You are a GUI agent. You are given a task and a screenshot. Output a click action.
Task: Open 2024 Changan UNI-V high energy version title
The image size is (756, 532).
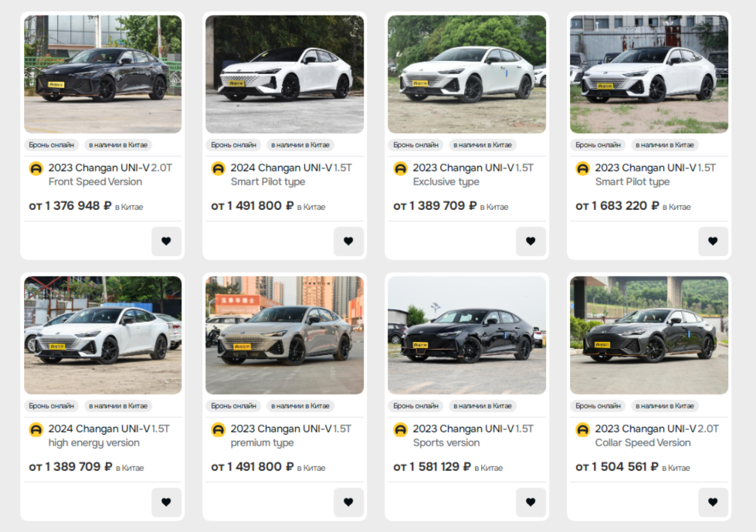point(109,435)
